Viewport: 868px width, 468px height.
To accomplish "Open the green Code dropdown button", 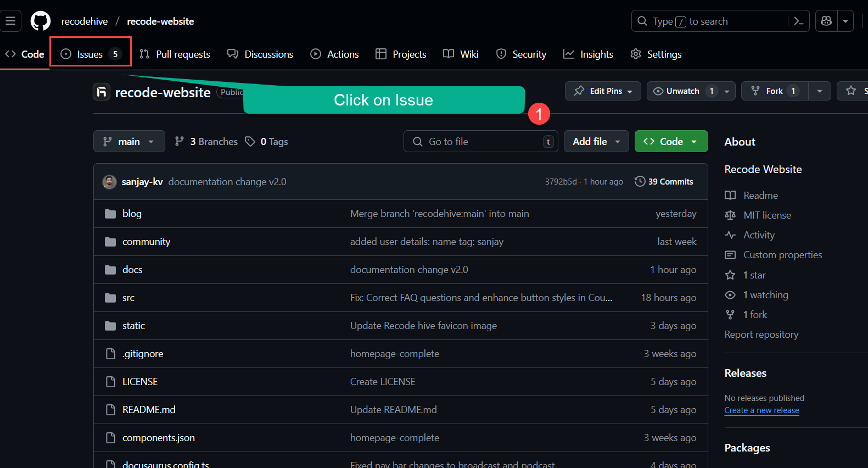I will point(671,142).
